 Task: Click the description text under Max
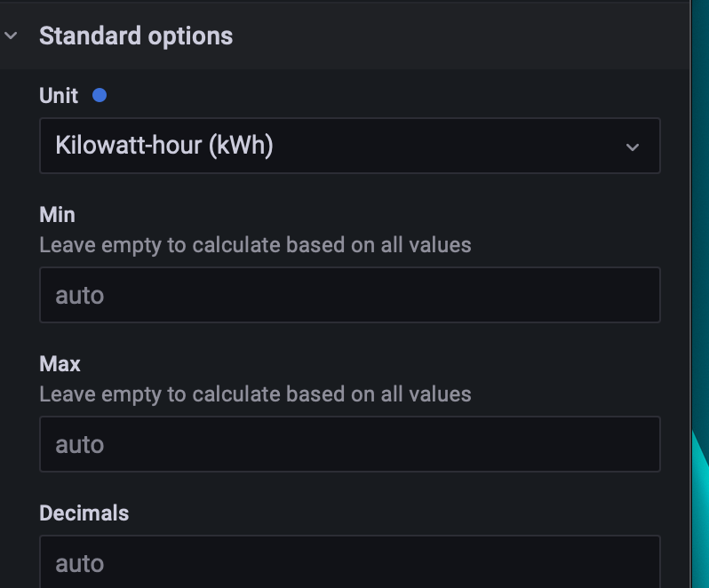[255, 393]
